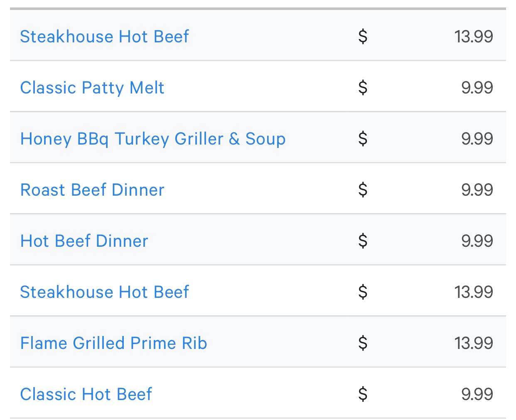Select the Roast Beef Dinner link
Screen dimensions: 516x420
click(x=92, y=190)
